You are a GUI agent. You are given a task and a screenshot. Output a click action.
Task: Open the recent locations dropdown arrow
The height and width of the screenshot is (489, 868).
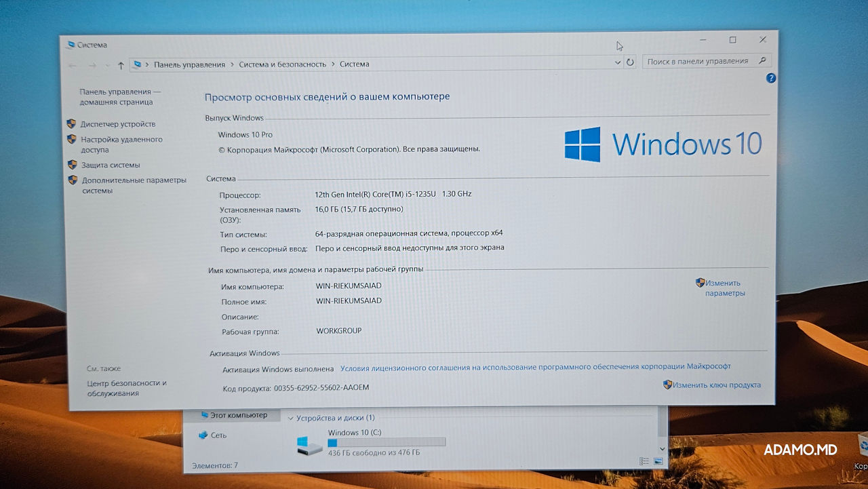[x=106, y=66]
